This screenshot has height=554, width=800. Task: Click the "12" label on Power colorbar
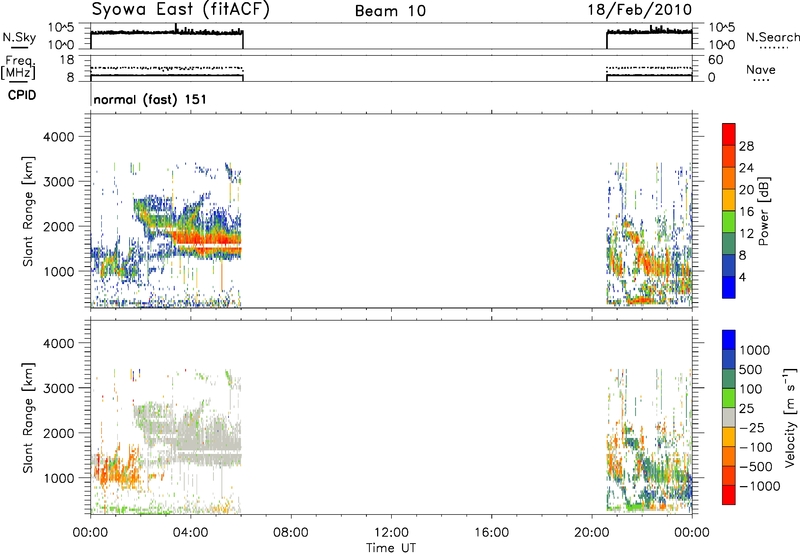746,234
